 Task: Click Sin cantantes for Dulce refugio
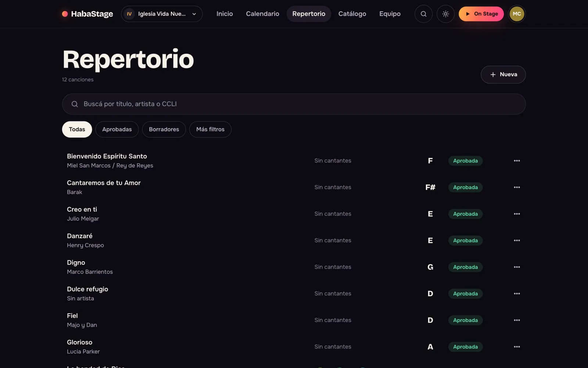pyautogui.click(x=333, y=294)
